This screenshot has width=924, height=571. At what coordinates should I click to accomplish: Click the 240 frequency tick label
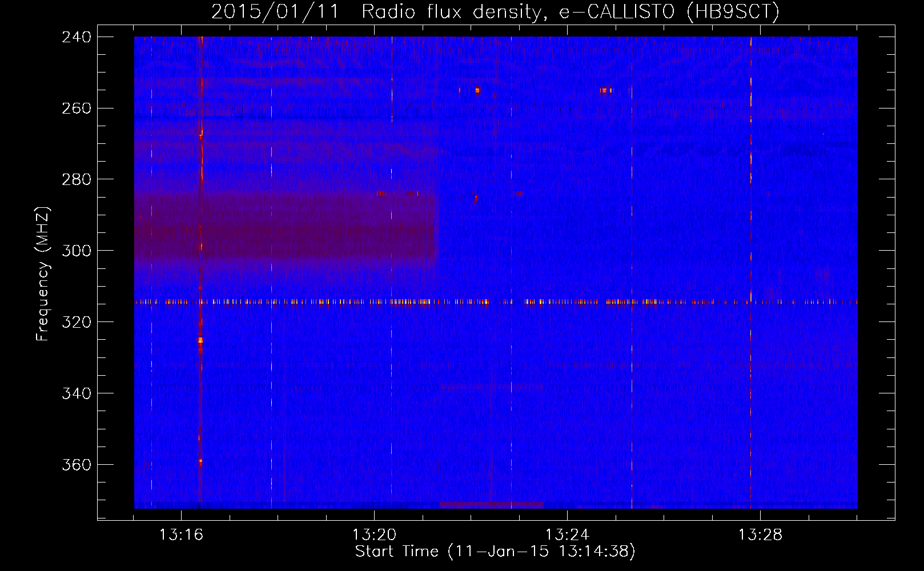click(77, 37)
